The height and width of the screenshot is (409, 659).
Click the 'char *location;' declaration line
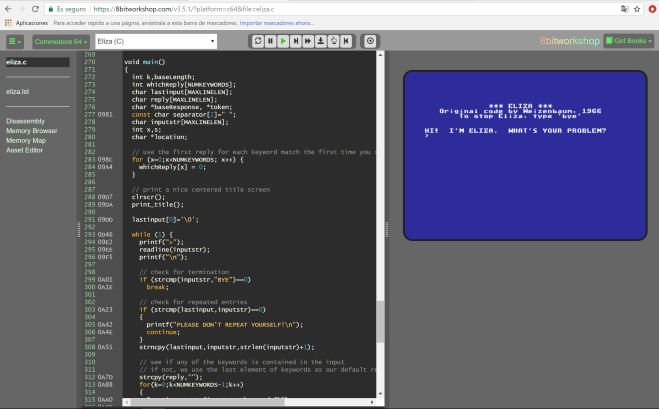point(159,137)
